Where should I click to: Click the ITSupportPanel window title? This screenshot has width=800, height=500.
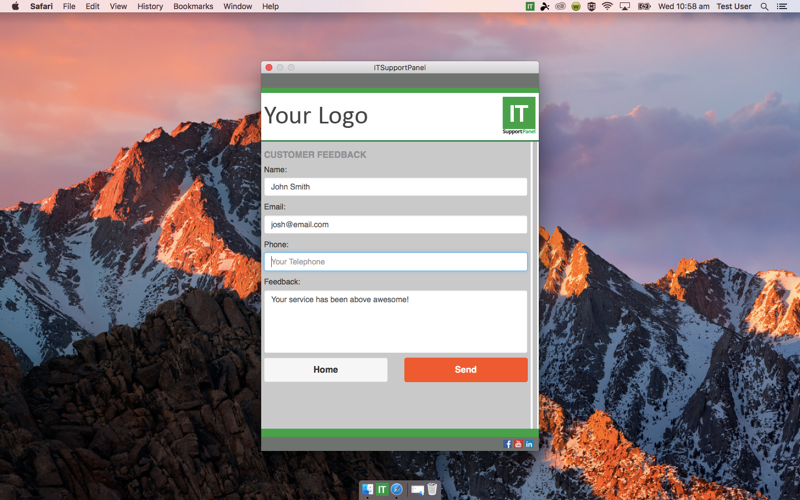tap(399, 67)
